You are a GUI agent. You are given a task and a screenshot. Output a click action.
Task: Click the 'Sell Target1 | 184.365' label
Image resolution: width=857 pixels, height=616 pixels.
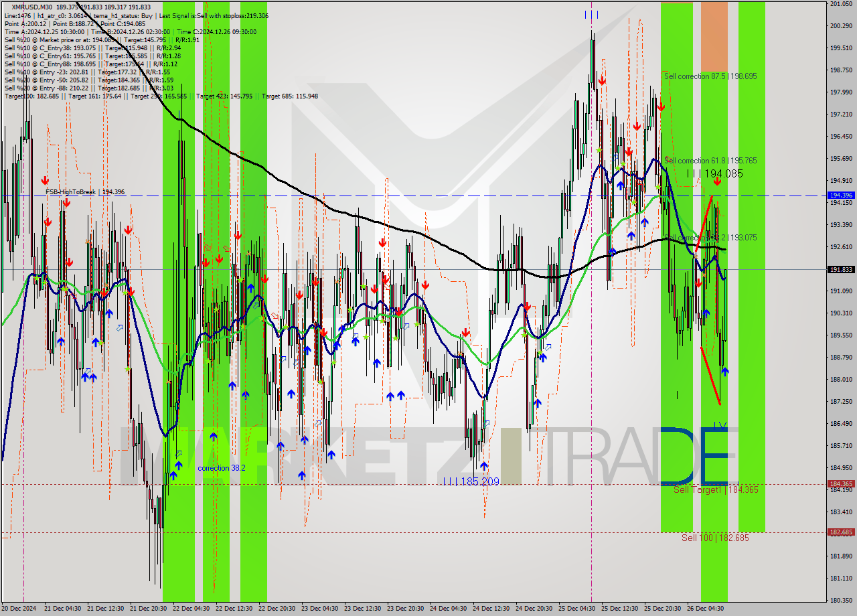tap(716, 490)
